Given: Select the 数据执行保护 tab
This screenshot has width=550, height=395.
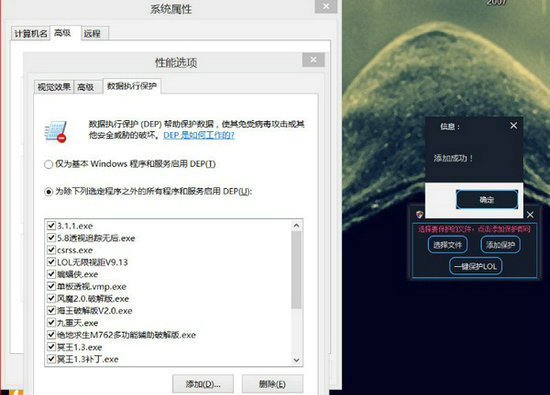Looking at the screenshot, I should click(x=132, y=86).
